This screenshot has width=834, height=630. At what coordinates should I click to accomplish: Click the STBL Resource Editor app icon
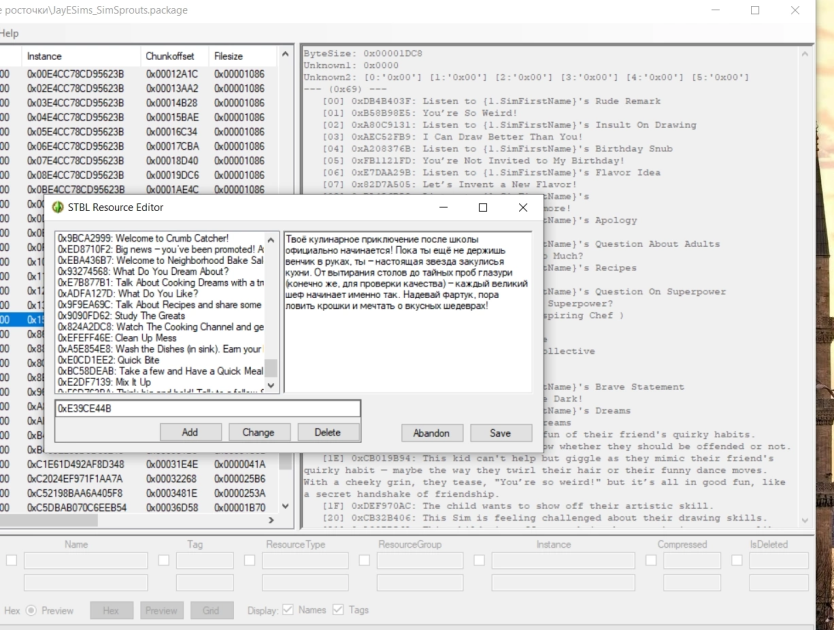coord(58,208)
